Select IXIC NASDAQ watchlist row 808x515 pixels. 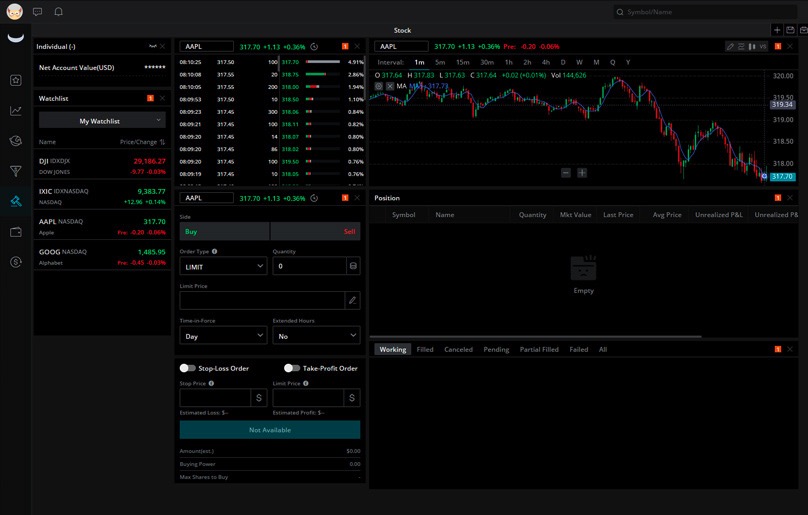pos(102,196)
